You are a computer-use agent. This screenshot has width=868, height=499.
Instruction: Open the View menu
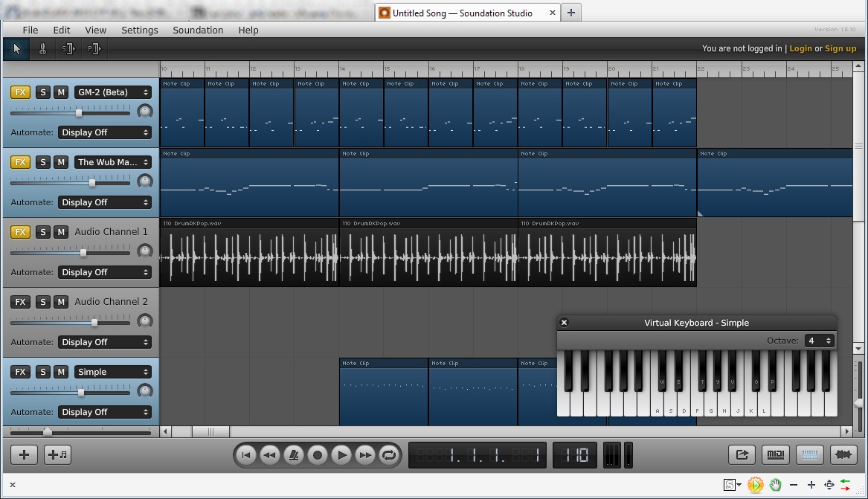coord(95,30)
